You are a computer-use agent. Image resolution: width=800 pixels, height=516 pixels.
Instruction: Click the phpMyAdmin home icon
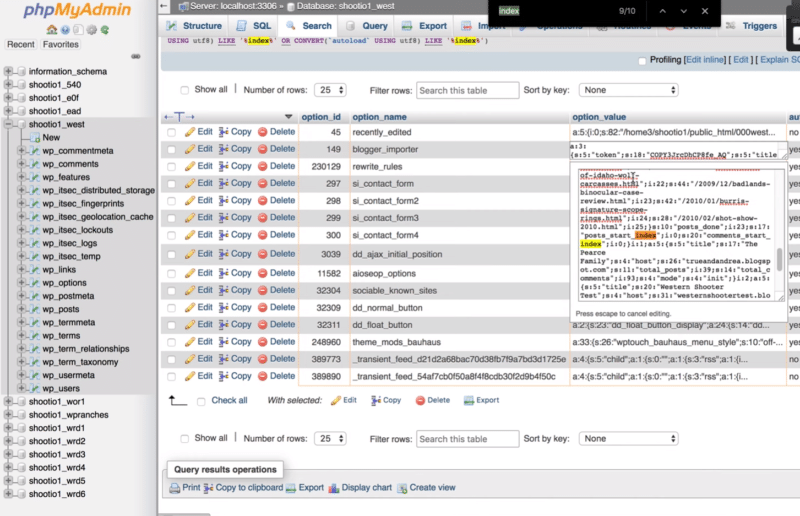tap(52, 30)
